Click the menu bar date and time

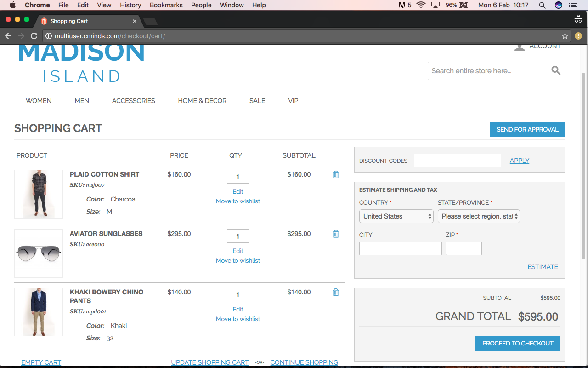click(503, 5)
